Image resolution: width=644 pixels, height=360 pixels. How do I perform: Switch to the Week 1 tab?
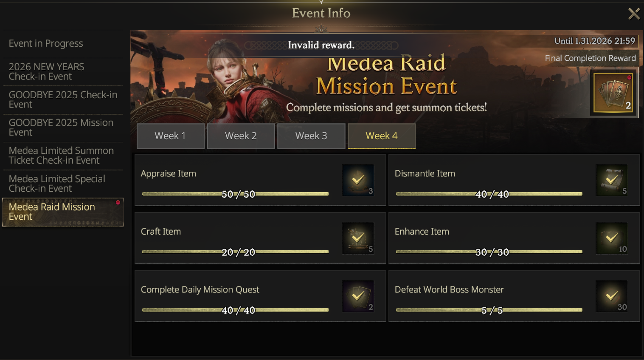(x=170, y=136)
